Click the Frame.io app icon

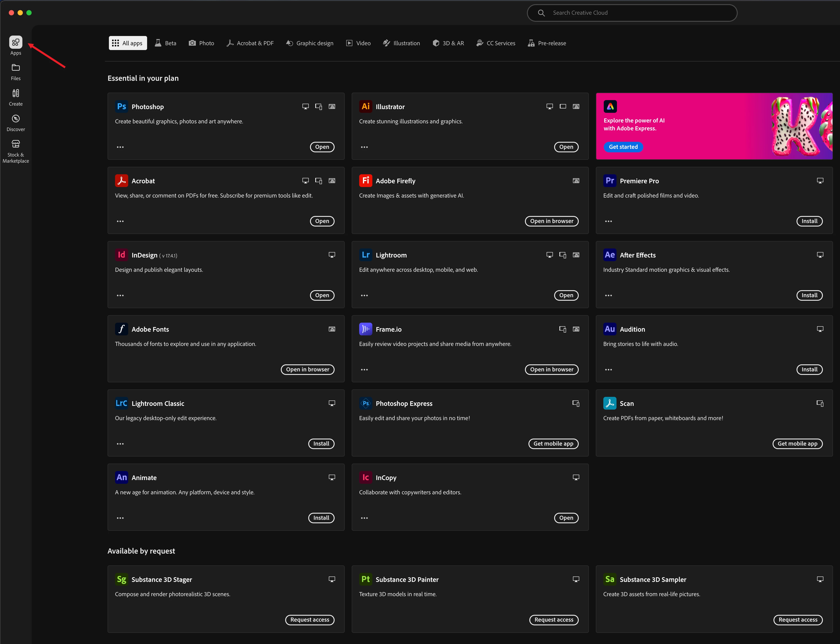click(365, 329)
